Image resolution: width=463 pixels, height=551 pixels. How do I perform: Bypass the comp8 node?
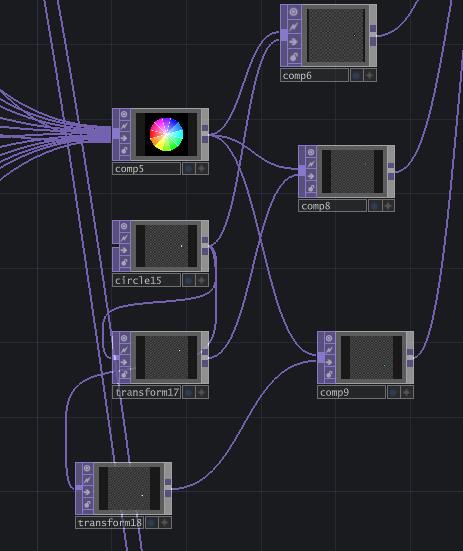tap(311, 176)
